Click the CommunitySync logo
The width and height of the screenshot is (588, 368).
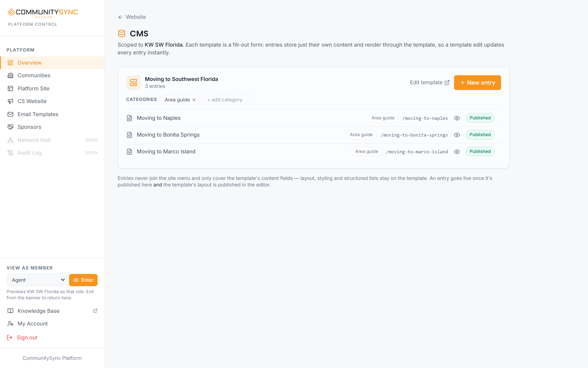(43, 13)
